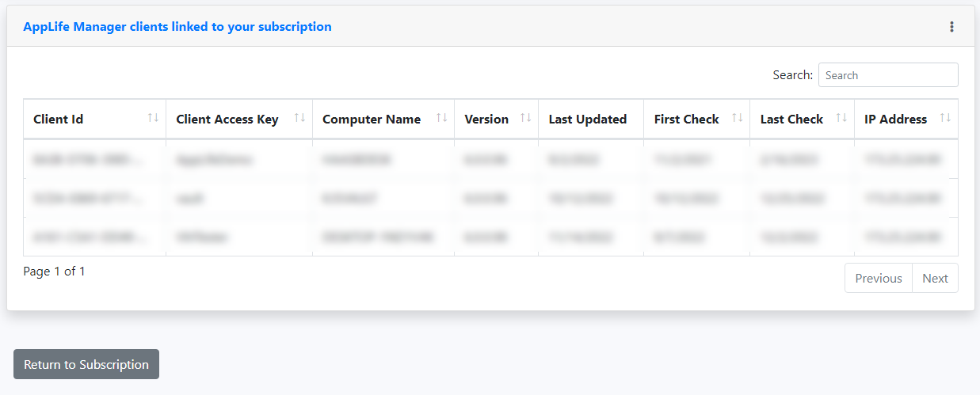Sort by IP Address arrows icon
The height and width of the screenshot is (395, 980).
coord(945,118)
